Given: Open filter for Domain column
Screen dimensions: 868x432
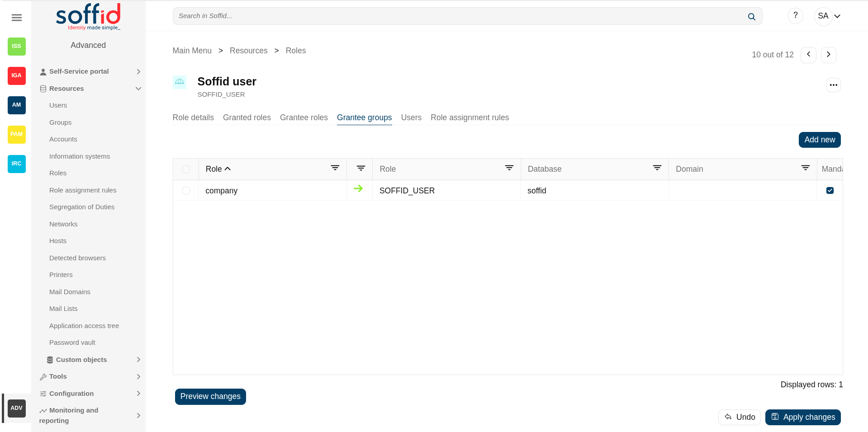Looking at the screenshot, I should pos(806,168).
